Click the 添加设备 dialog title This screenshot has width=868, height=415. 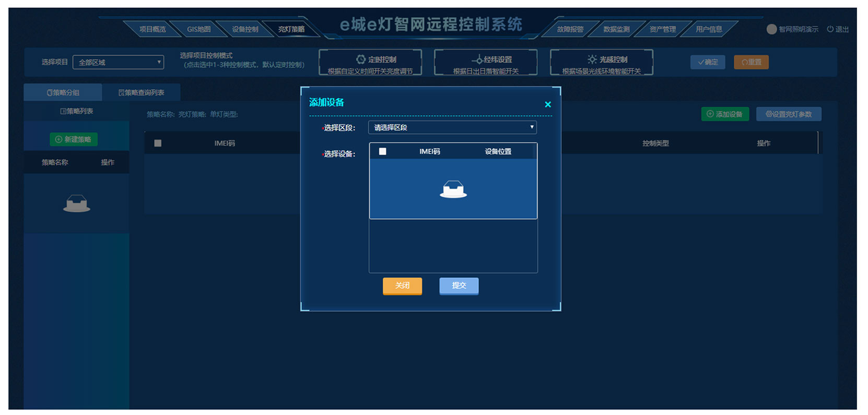coord(326,102)
